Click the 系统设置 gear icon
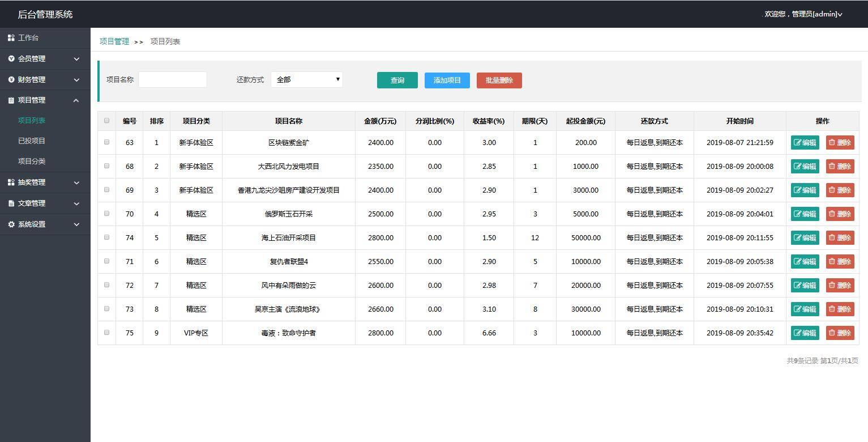Screen dimensions: 868x442 11,224
